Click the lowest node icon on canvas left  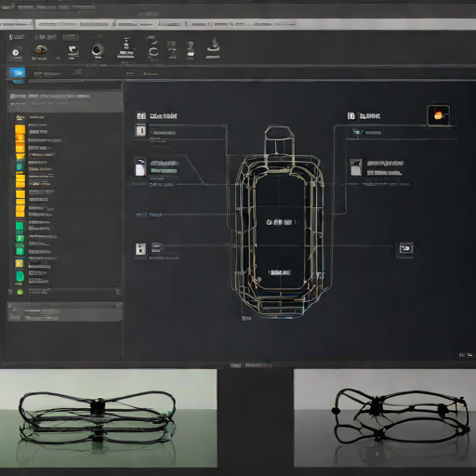[x=140, y=249]
